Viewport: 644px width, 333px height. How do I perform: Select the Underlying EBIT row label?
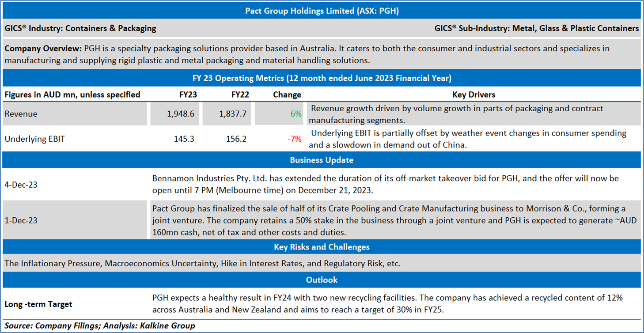point(34,139)
